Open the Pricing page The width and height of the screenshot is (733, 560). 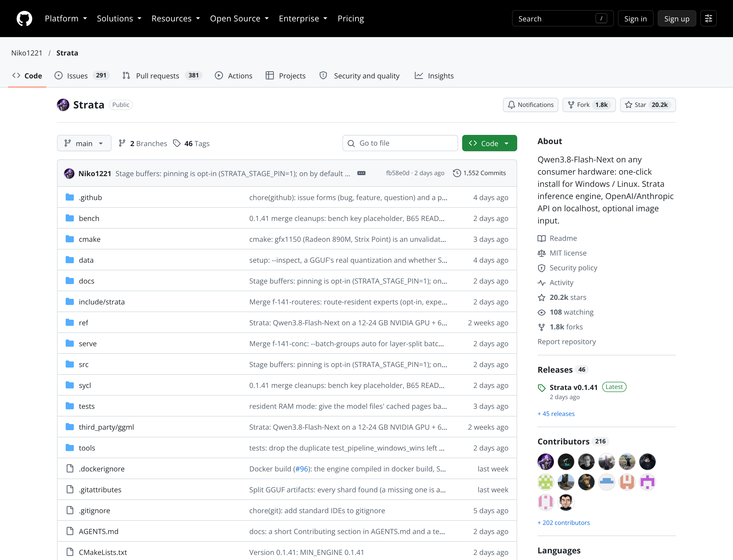351,18
